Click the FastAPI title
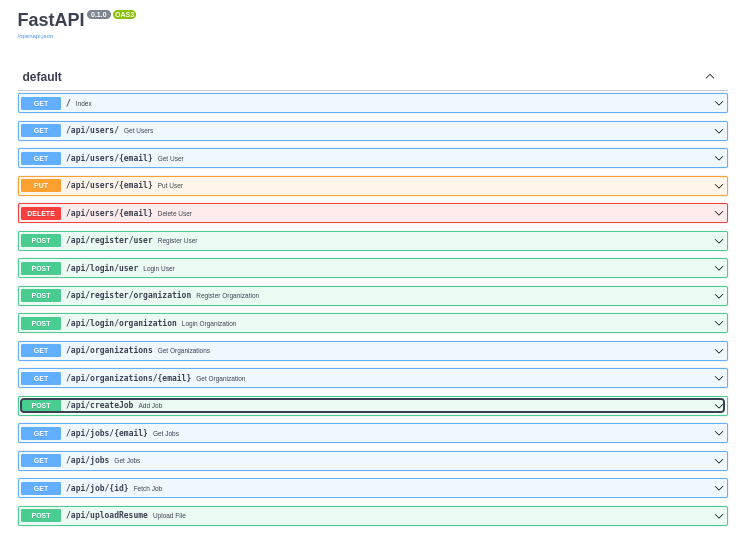 [51, 20]
